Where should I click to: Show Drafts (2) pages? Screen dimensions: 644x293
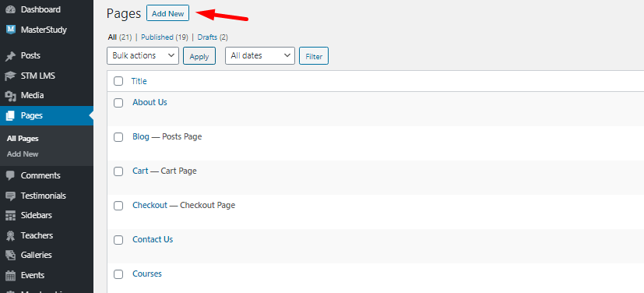(x=213, y=37)
